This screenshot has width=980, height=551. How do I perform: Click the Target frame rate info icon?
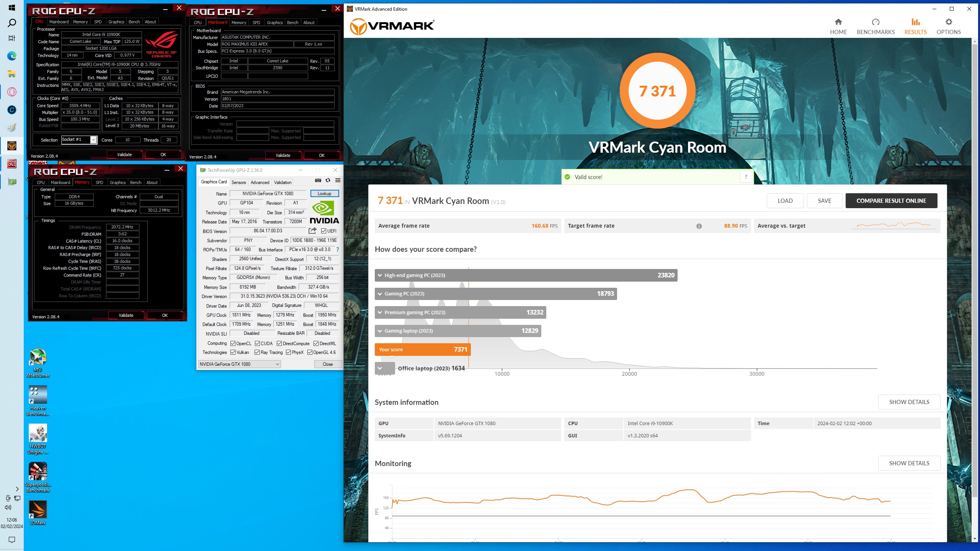click(x=699, y=226)
